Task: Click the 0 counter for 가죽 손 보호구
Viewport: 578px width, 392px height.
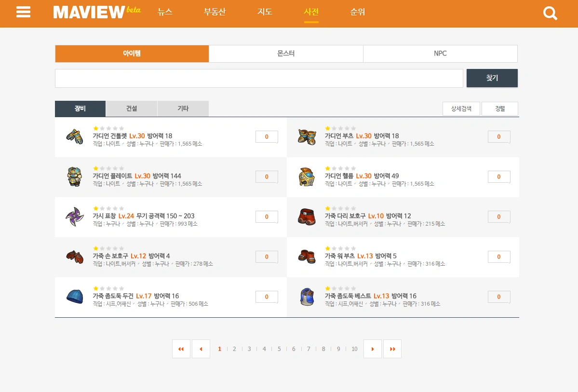Action: coord(267,257)
